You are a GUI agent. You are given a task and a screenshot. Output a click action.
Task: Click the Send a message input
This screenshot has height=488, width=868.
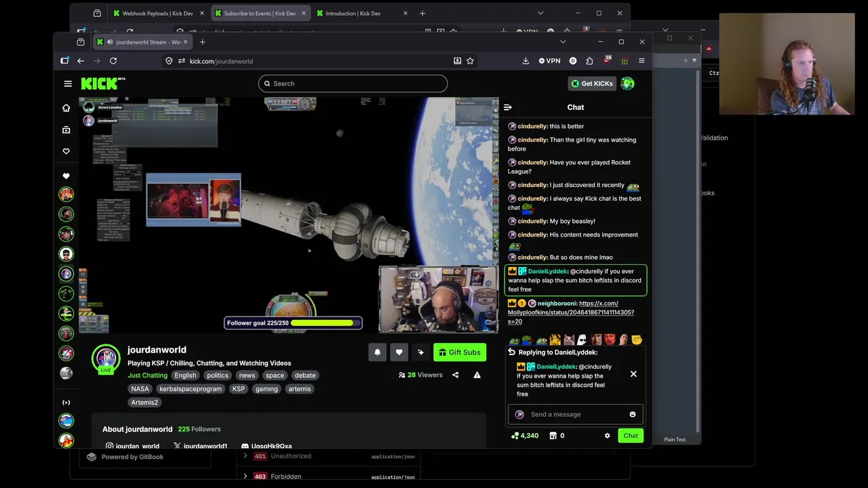(x=575, y=414)
